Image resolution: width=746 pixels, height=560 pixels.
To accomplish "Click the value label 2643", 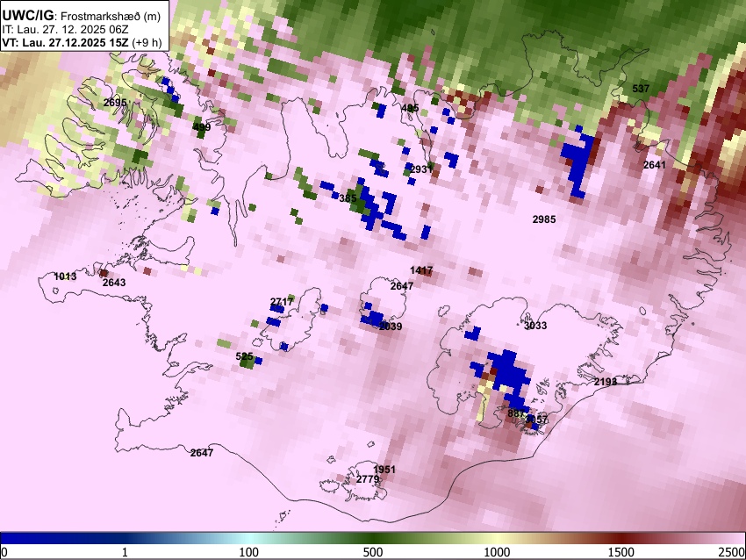I will pyautogui.click(x=114, y=283).
